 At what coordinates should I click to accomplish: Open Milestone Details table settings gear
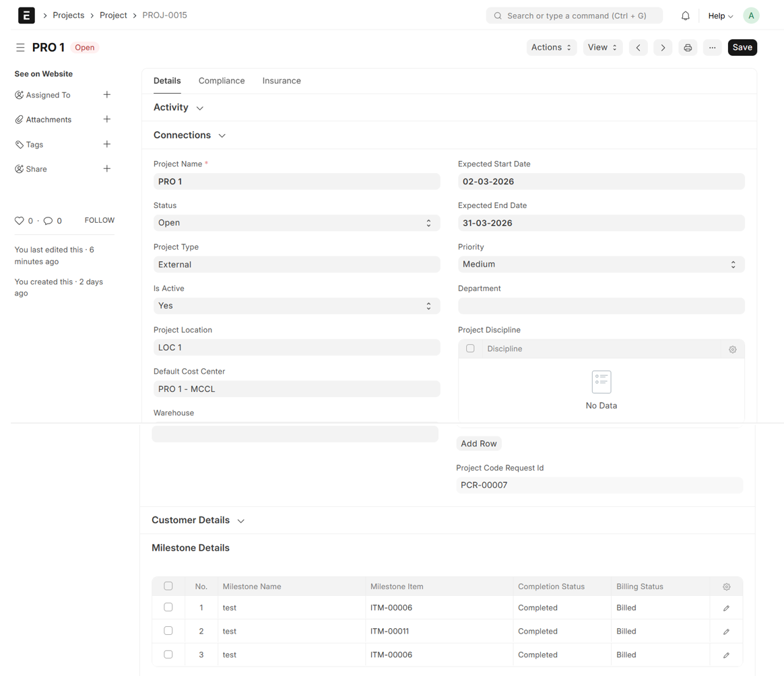726,586
